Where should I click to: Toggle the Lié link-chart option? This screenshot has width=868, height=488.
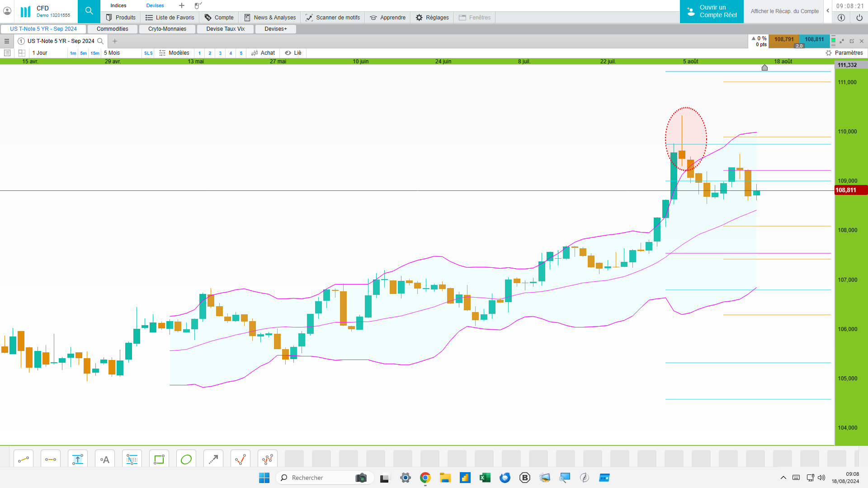tap(293, 53)
